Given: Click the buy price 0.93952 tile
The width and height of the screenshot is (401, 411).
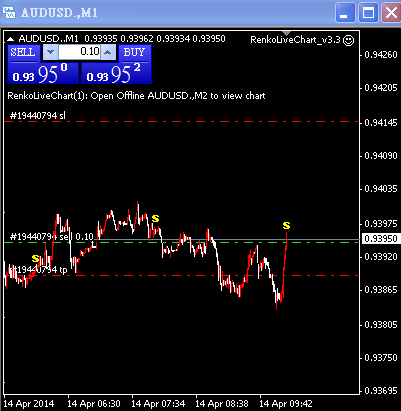Looking at the screenshot, I should (x=116, y=73).
